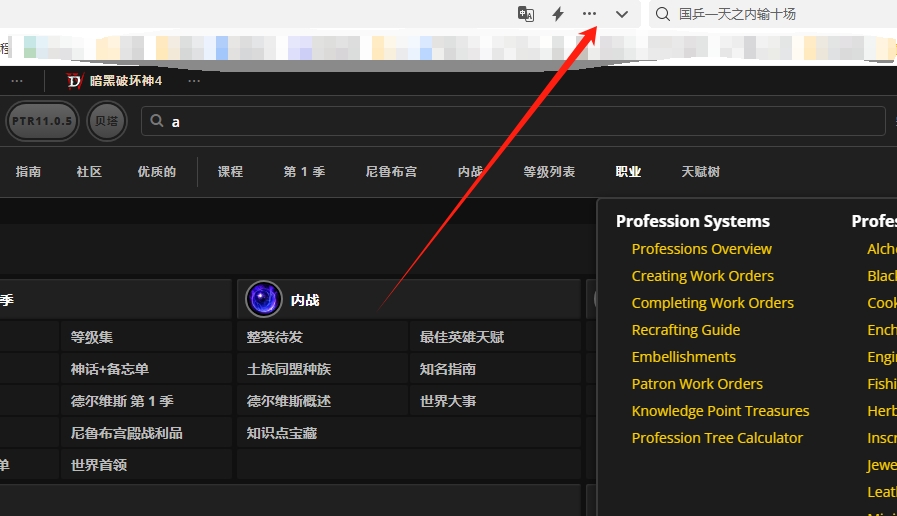Open the ellipsis menu before the Diablo logo
897x516 pixels.
click(x=17, y=81)
